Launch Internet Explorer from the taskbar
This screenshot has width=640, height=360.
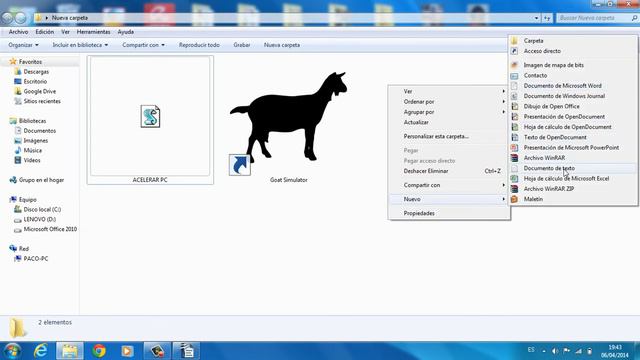(x=41, y=351)
